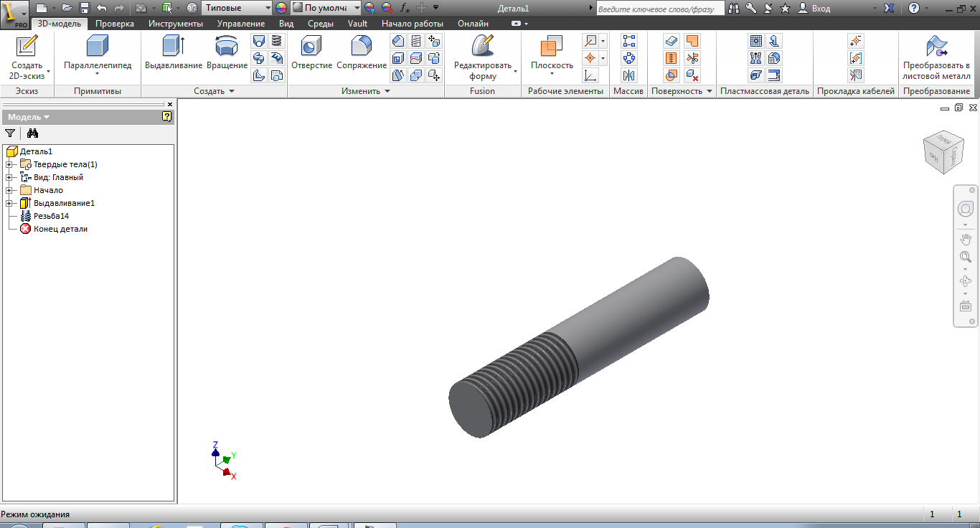The height and width of the screenshot is (528, 980).
Task: Click the ViewCube in the viewport
Action: pyautogui.click(x=944, y=151)
